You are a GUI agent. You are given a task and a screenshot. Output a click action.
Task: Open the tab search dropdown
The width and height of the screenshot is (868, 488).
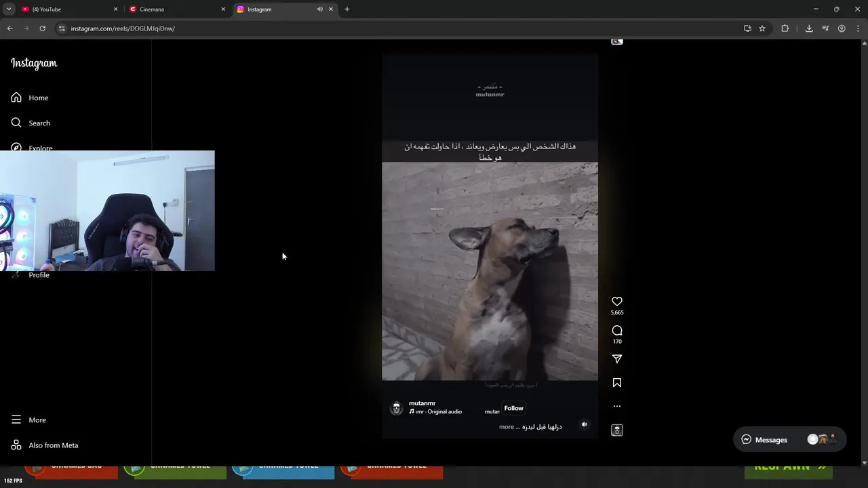click(x=9, y=9)
